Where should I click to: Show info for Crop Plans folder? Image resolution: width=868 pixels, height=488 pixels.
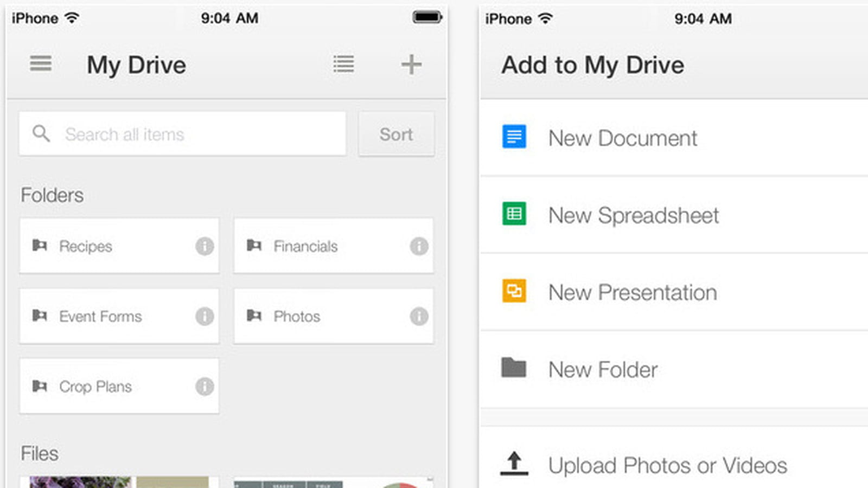click(205, 387)
